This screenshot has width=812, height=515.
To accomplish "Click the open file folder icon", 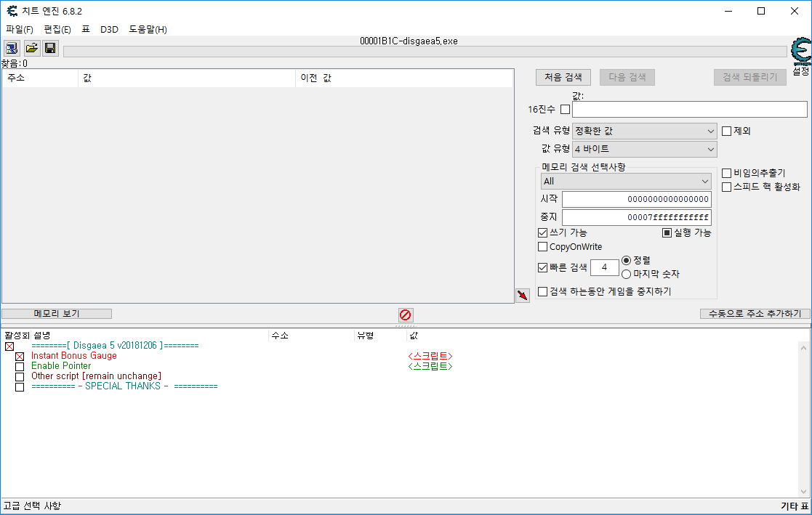I will click(x=31, y=49).
